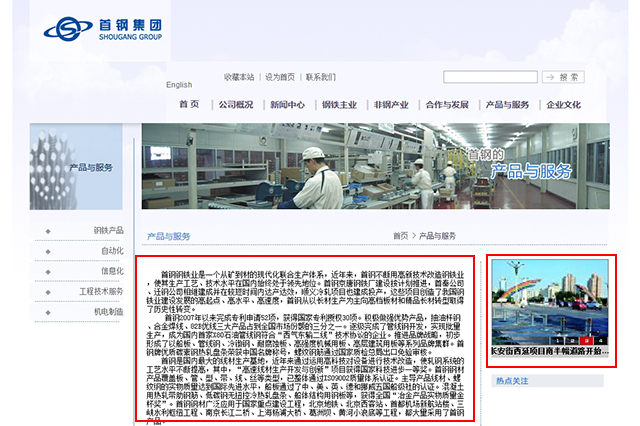Open the 联系我们 contact link
Viewport: 640px width, 426px height.
320,77
